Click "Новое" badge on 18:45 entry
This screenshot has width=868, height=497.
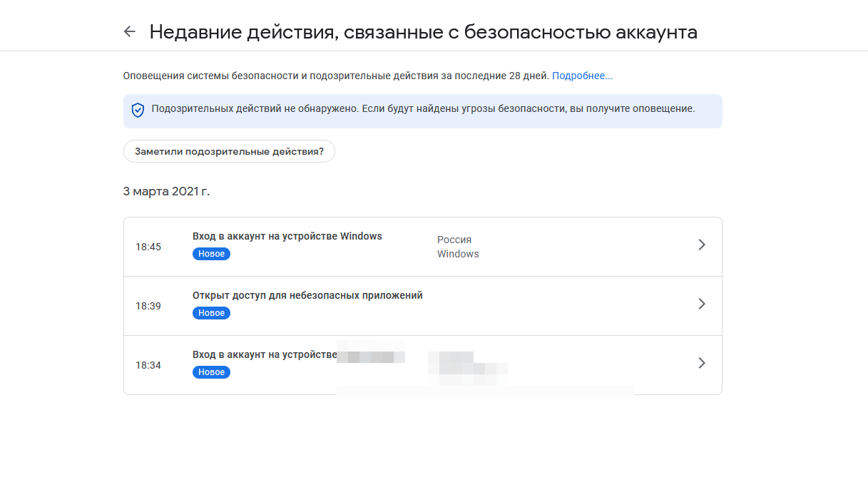[x=211, y=254]
